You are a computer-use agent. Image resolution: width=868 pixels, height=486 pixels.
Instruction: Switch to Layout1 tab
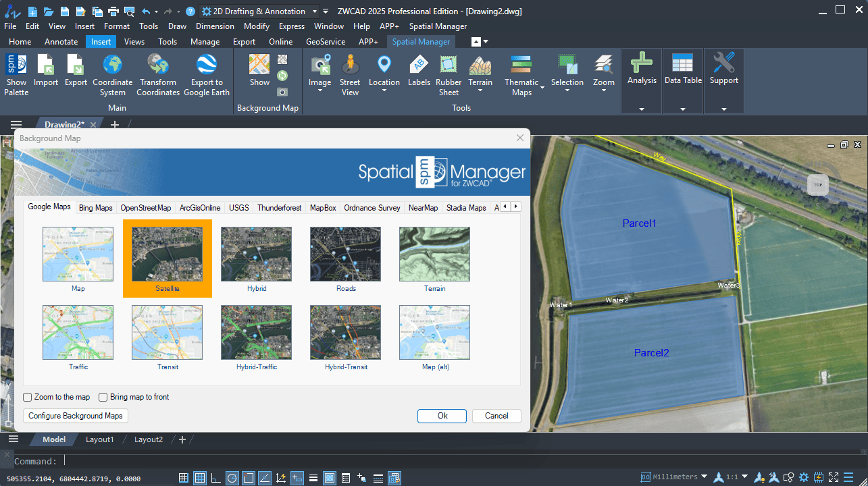[99, 439]
